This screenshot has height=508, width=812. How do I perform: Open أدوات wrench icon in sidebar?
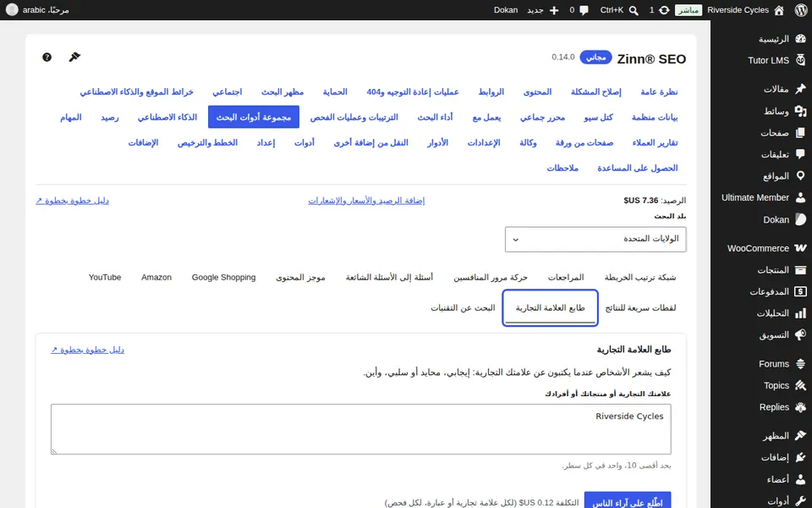(x=801, y=500)
